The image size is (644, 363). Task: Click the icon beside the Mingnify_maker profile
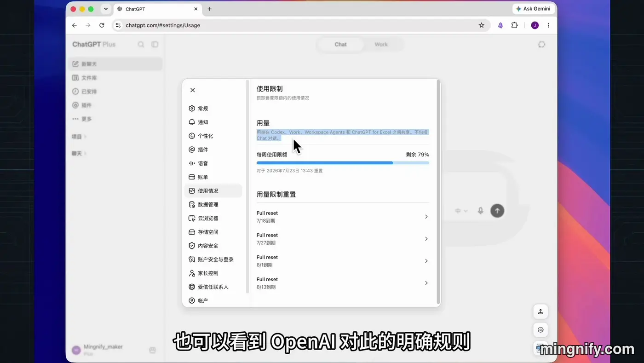[153, 351]
